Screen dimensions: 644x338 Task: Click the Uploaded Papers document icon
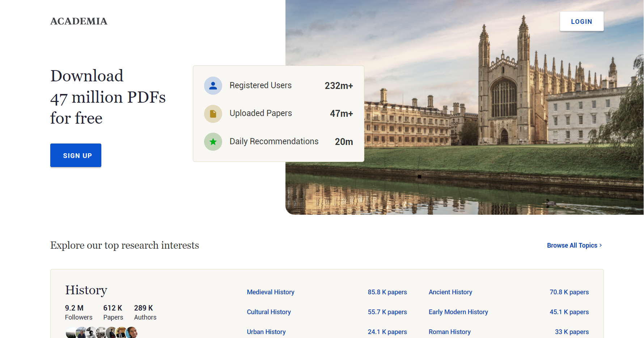213,114
